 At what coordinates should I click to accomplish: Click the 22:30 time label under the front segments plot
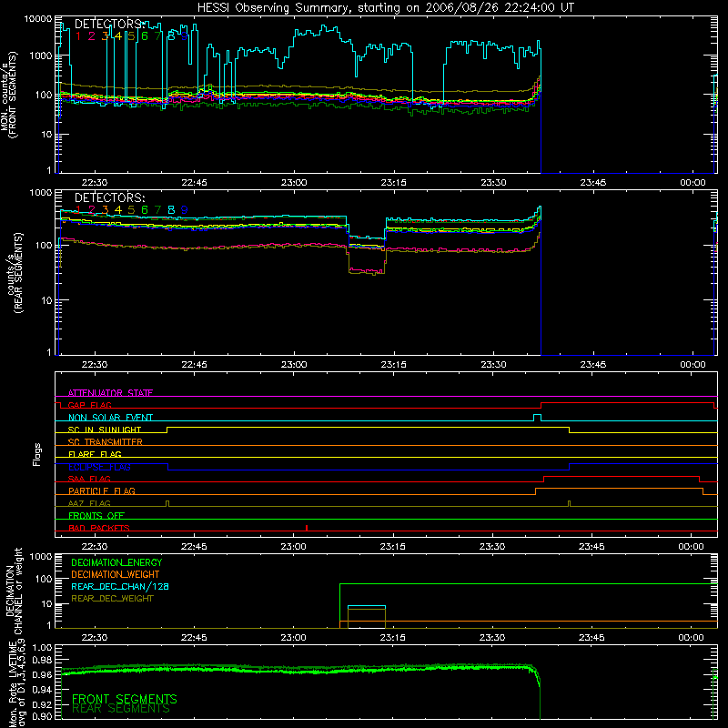(x=95, y=183)
